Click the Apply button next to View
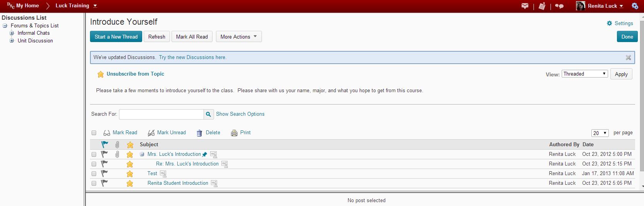 621,74
